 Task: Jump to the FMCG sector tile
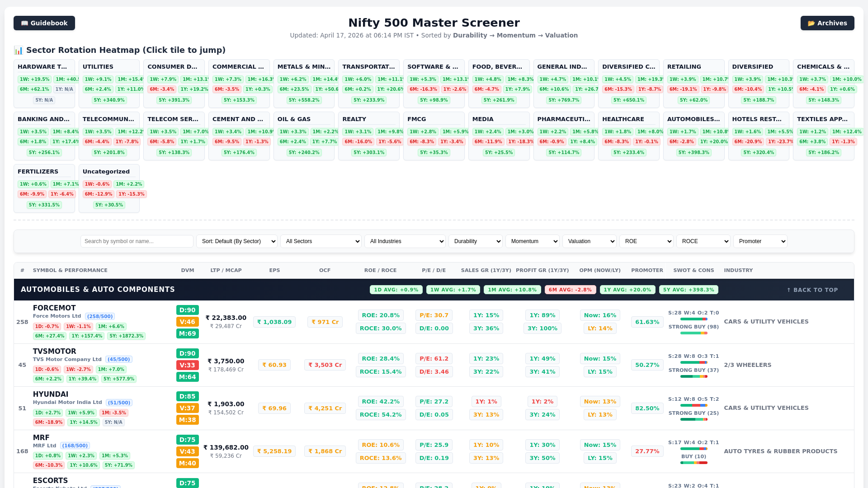[x=434, y=136]
